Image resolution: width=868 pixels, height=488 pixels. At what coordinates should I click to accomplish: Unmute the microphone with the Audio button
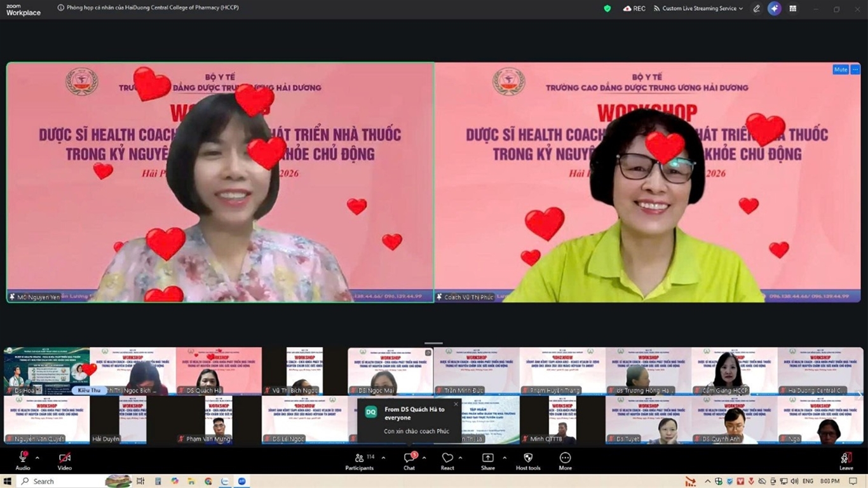pyautogui.click(x=23, y=461)
